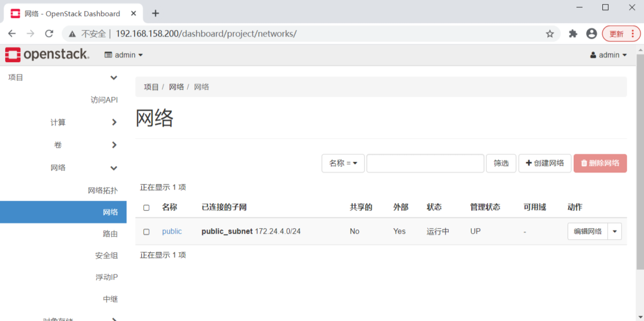Viewport: 644px width, 321px height.
Task: Open the public network link
Action: coord(172,232)
